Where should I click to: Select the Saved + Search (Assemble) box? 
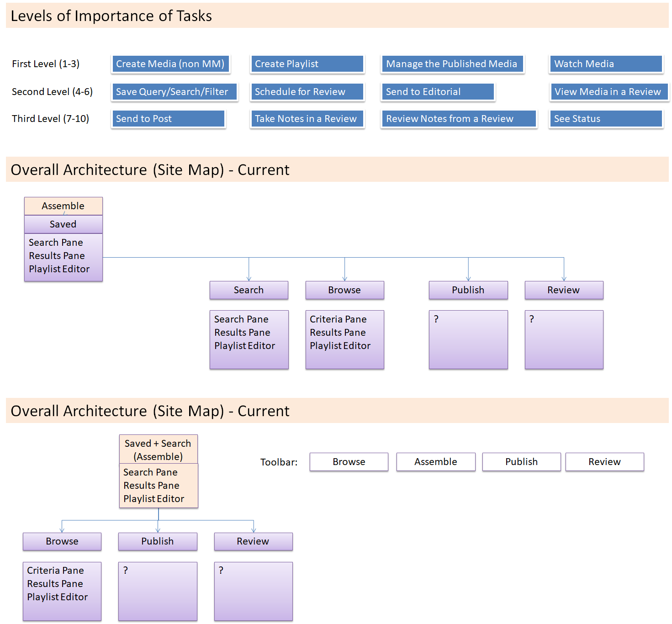[158, 449]
